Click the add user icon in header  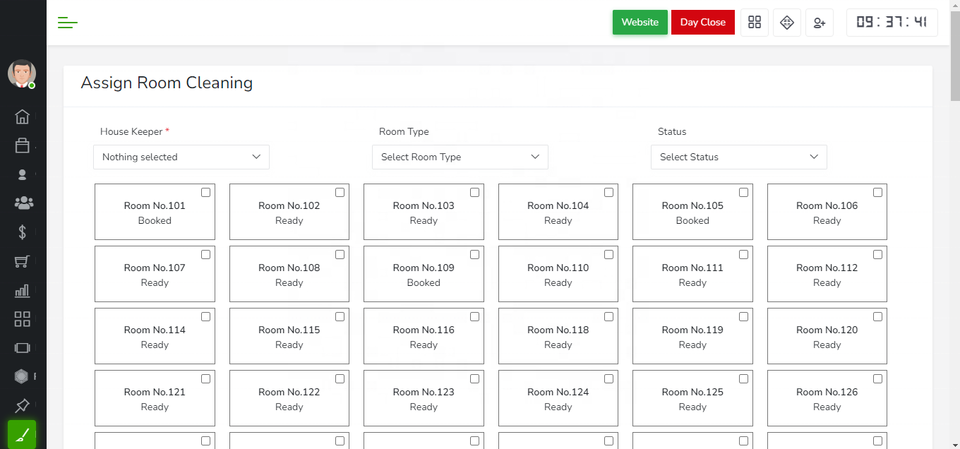pos(819,23)
